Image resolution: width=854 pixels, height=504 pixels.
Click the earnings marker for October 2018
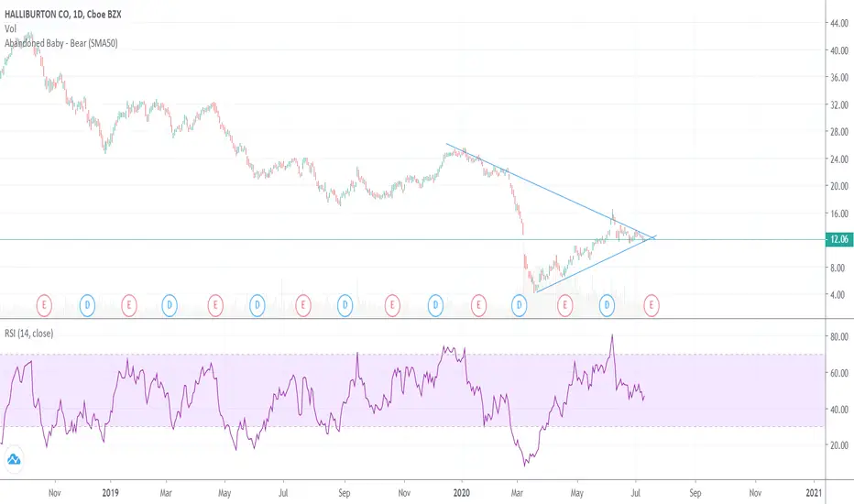44,306
